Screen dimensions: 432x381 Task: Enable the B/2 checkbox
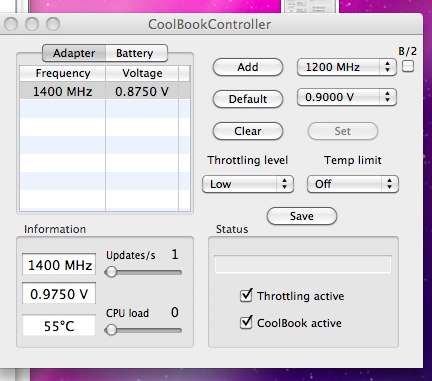408,66
